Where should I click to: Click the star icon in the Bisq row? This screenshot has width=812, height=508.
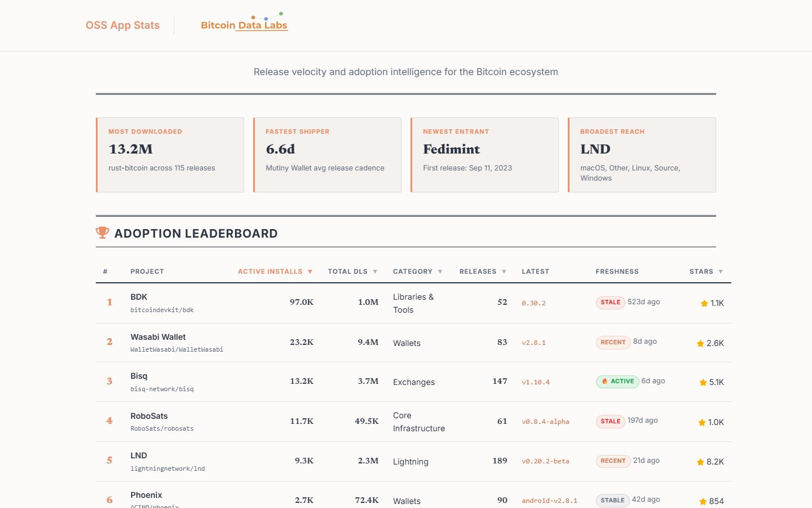tap(703, 382)
